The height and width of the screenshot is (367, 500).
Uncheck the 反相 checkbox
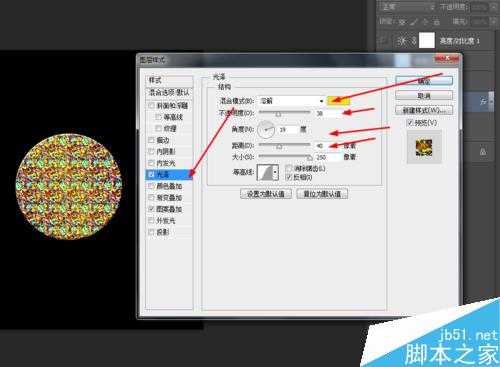point(289,177)
